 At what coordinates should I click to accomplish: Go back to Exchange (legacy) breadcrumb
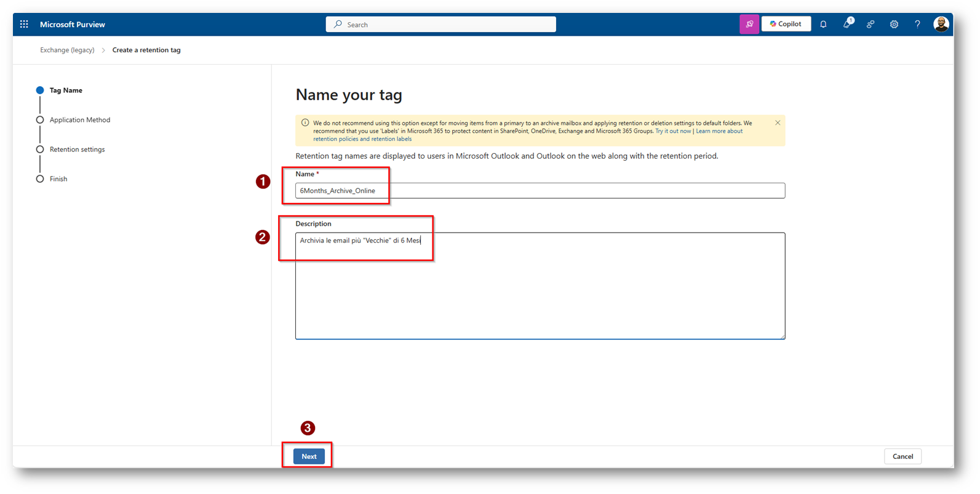click(x=67, y=50)
